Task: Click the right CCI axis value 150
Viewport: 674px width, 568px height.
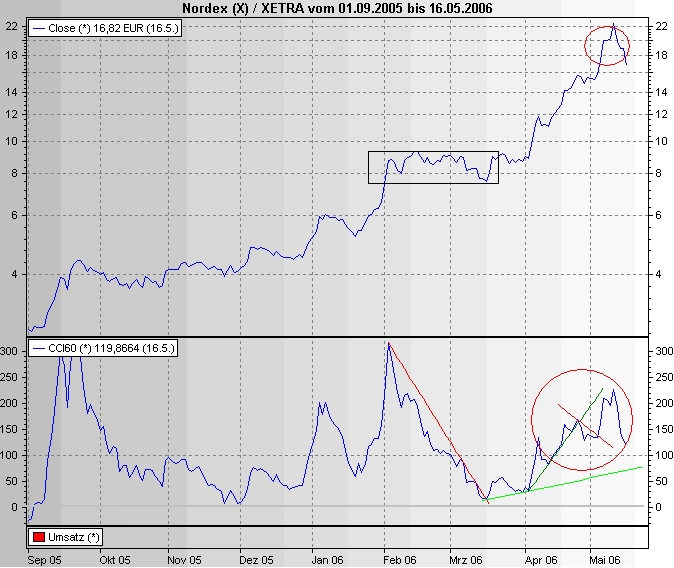Action: tap(664, 429)
